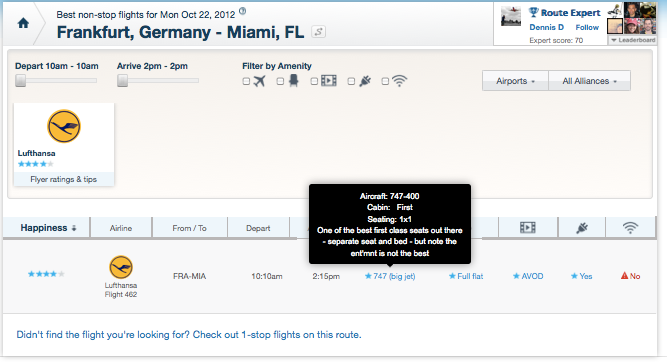The height and width of the screenshot is (362, 667).
Task: Toggle the Wi-Fi amenity filter checkbox
Action: click(385, 81)
